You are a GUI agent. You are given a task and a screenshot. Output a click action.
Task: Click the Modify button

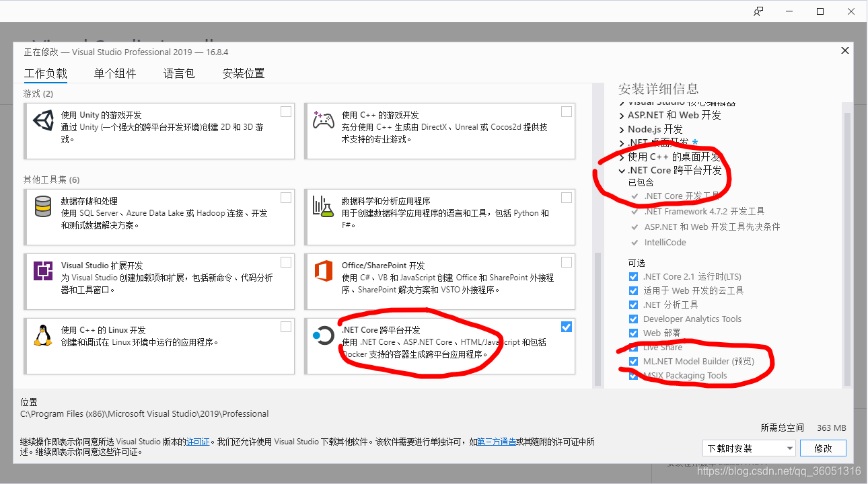click(x=823, y=448)
